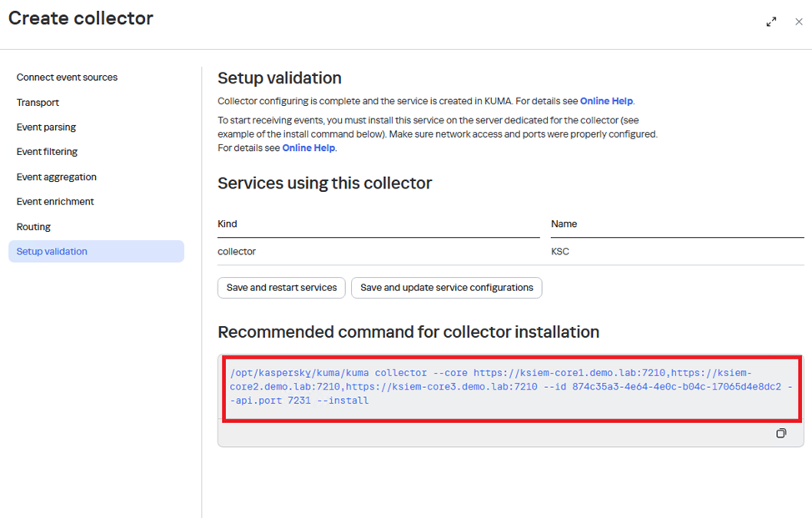Screen dimensions: 812x518
Task: Copy the collector installation command
Action: click(x=781, y=434)
